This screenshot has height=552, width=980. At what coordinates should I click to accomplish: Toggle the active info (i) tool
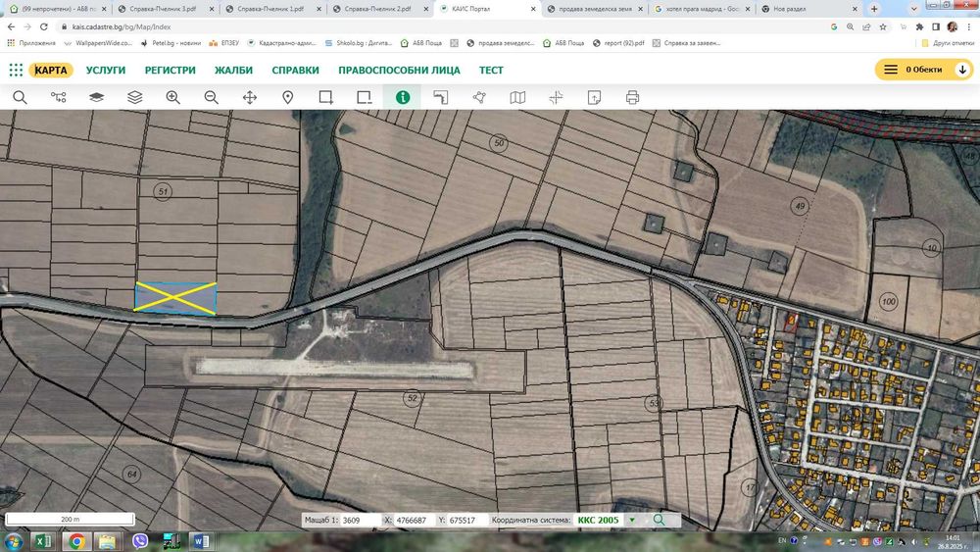[402, 97]
